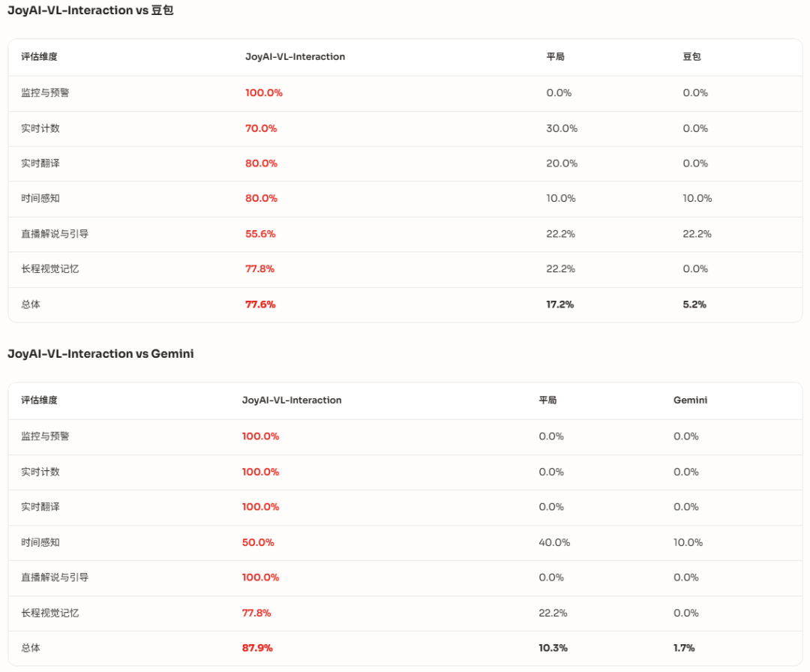Select the 长程视觉记忆 row label in Gemini table
The height and width of the screenshot is (672, 810).
(49, 613)
